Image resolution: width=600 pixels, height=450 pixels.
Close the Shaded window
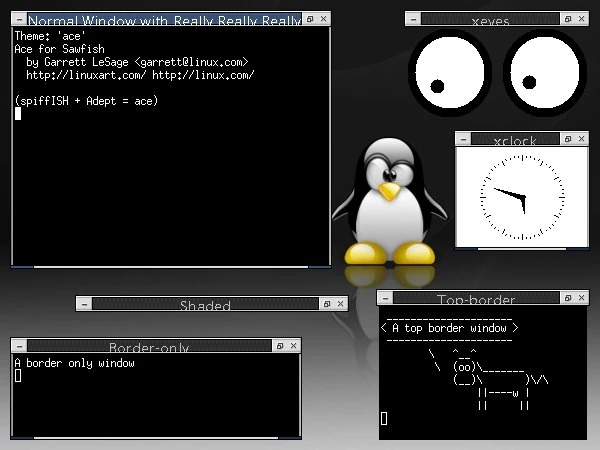tap(341, 304)
